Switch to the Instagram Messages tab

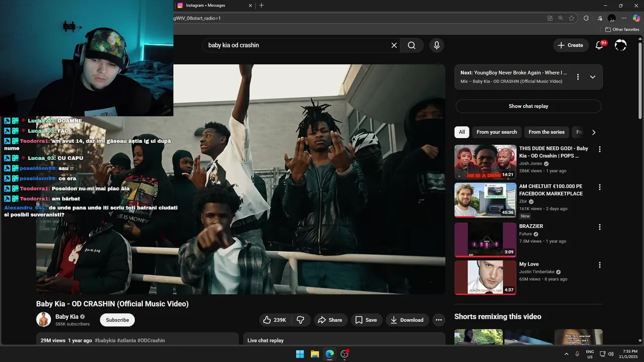211,6
